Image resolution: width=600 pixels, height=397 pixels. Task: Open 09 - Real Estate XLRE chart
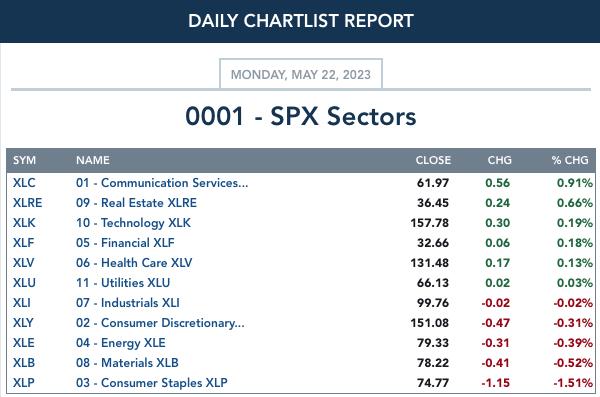click(x=136, y=203)
